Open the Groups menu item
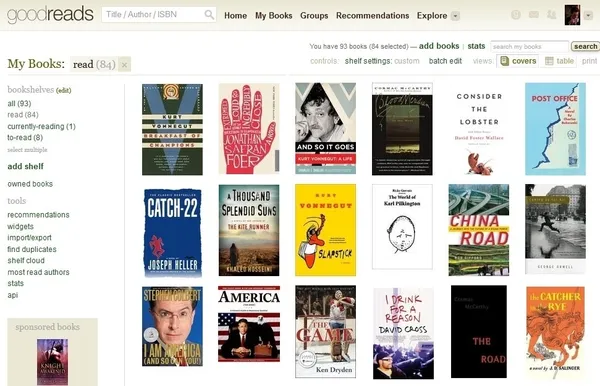The height and width of the screenshot is (386, 600). tap(314, 16)
